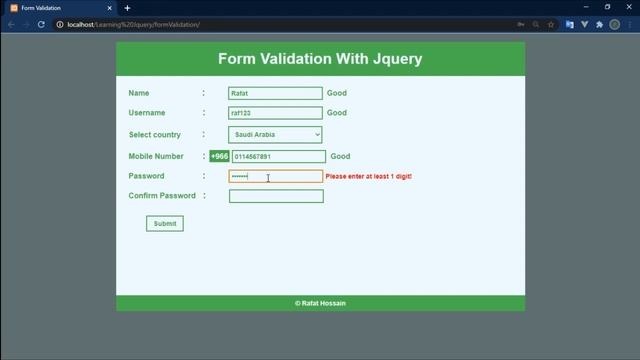Open site information icon beside localhost
This screenshot has height=360, width=640.
(x=60, y=24)
